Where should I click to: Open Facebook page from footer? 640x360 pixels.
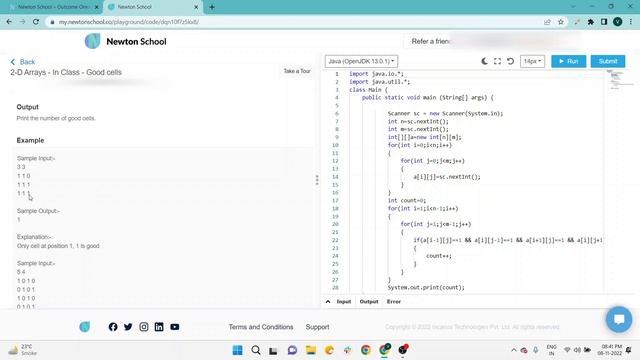113,327
